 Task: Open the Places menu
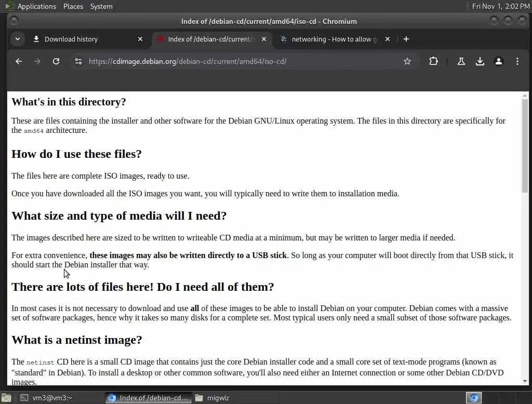(73, 6)
